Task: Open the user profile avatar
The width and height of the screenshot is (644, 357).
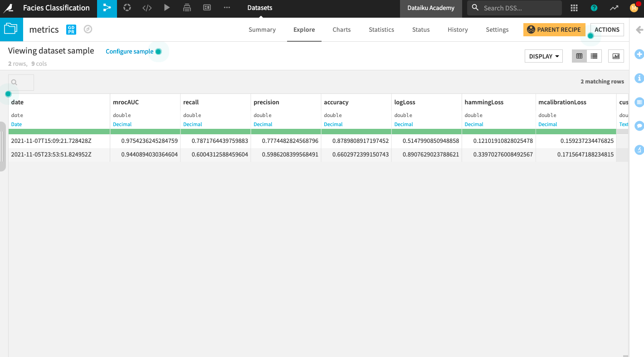Action: [634, 8]
